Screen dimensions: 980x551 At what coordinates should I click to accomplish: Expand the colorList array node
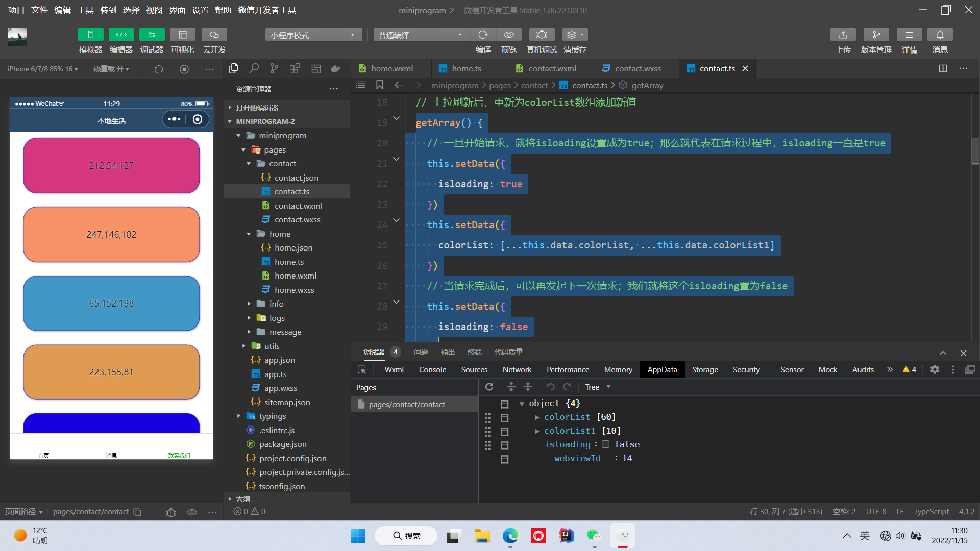pos(537,417)
